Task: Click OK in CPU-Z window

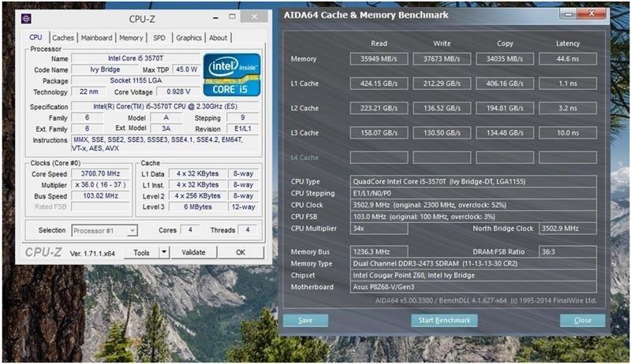Action: tap(241, 252)
